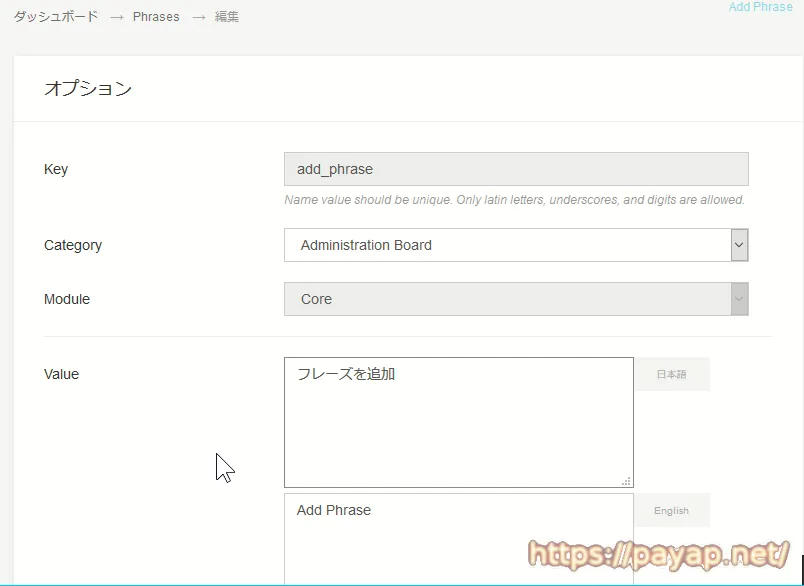Click the arrow between ダッシュボード and Phrases
Viewport: 804px width, 586px height.
coord(116,17)
